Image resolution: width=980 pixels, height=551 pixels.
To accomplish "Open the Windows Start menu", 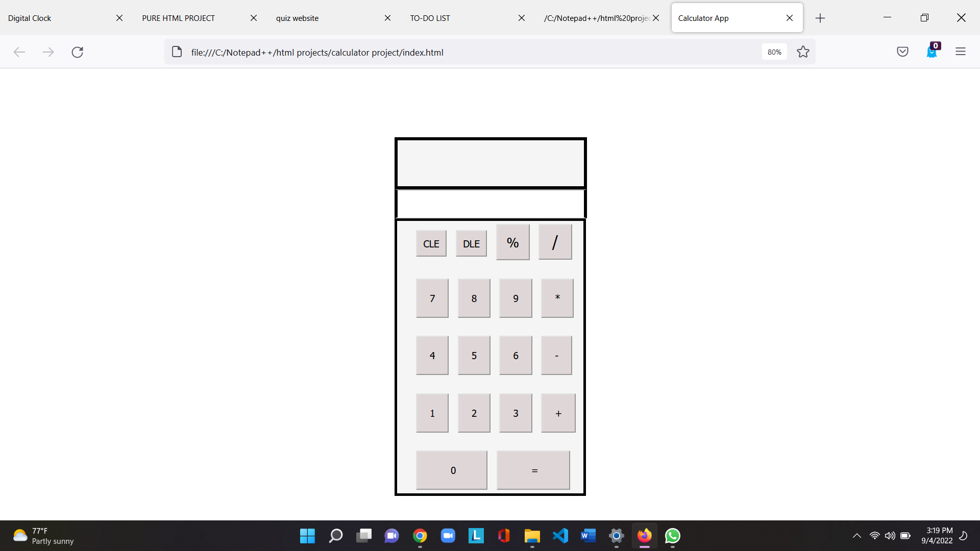I will [x=307, y=536].
